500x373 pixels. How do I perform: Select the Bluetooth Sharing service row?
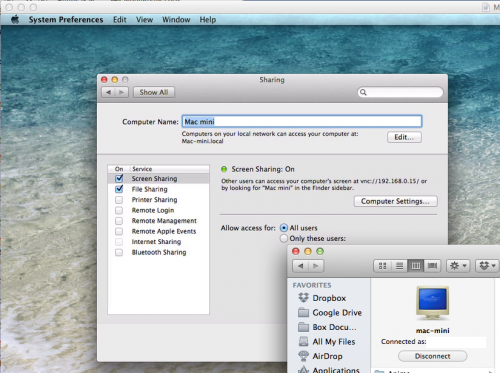[x=159, y=252]
